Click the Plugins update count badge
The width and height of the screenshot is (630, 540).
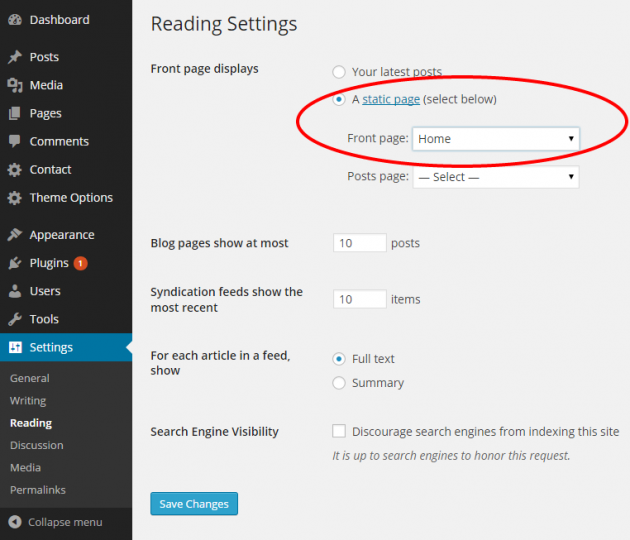tap(80, 263)
